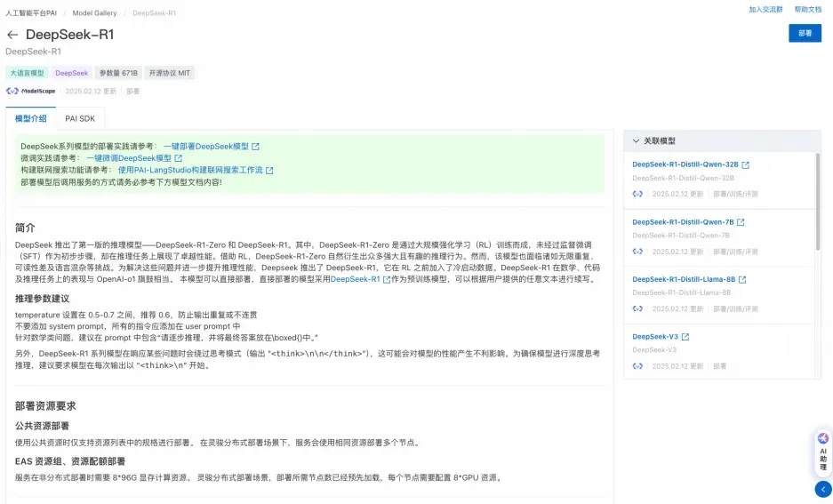Screen dimensions: 833x504
Task: Collapse the 关联模型 panel chevron
Action: click(x=636, y=141)
